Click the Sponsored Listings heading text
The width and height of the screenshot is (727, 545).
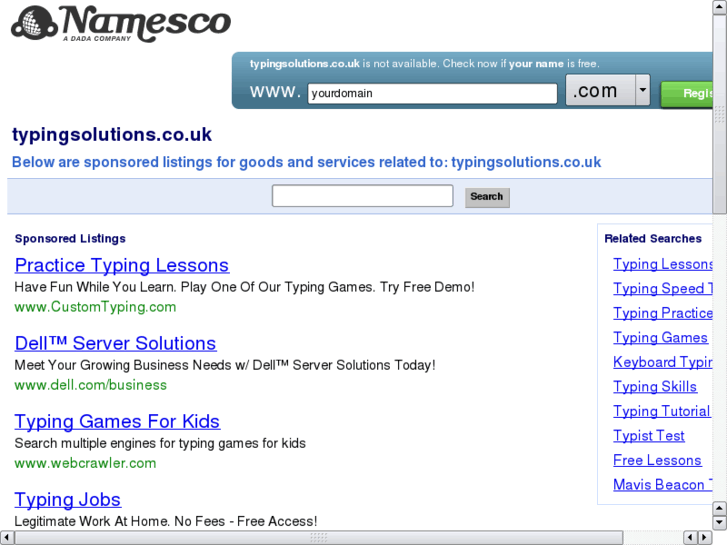(70, 239)
